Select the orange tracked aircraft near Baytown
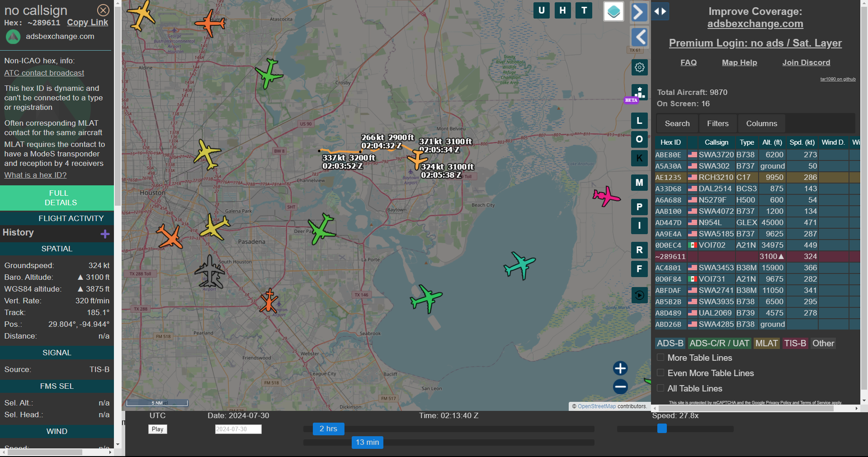 click(417, 159)
